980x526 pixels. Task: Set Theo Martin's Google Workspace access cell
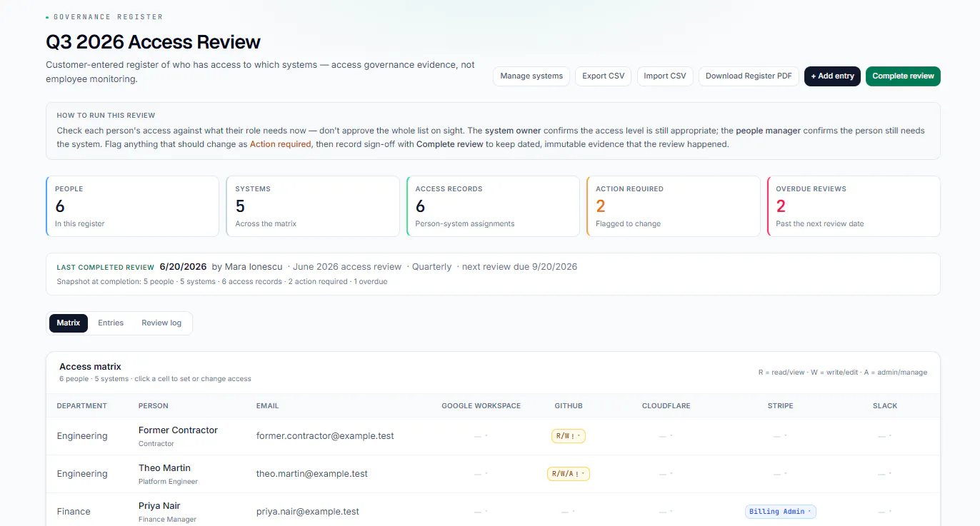pos(481,473)
